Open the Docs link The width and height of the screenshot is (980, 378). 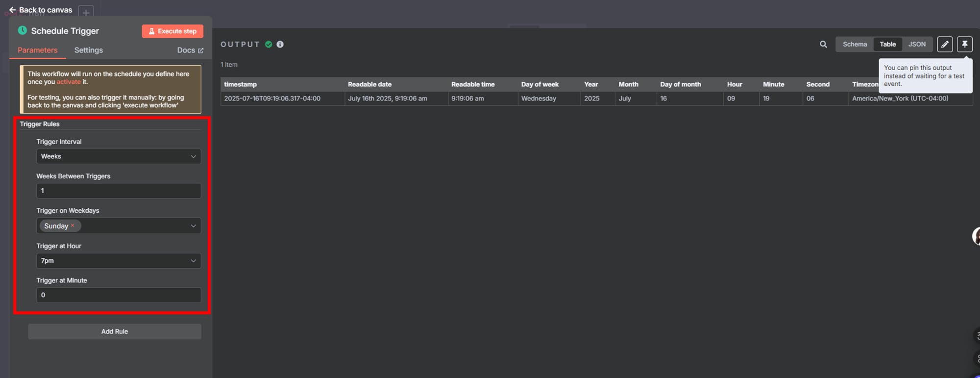click(190, 50)
